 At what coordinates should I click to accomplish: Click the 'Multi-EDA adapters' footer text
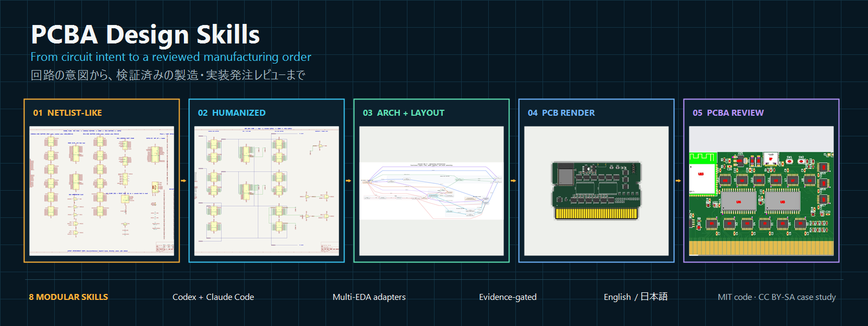point(369,297)
